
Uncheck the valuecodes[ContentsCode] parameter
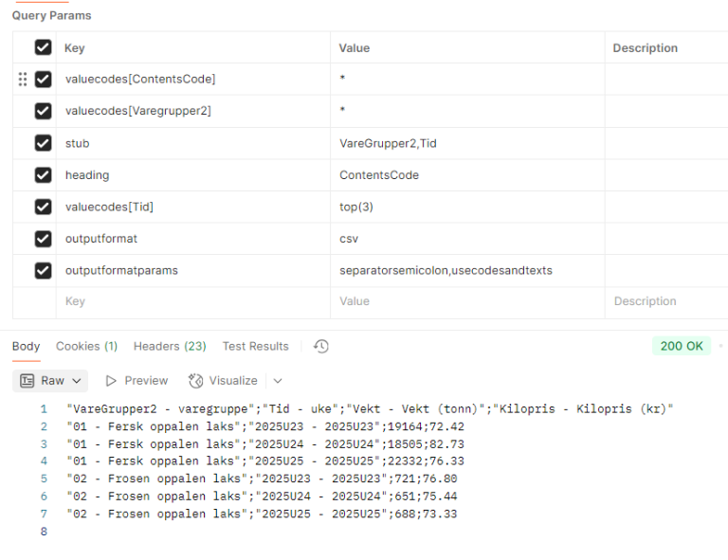[x=43, y=80]
